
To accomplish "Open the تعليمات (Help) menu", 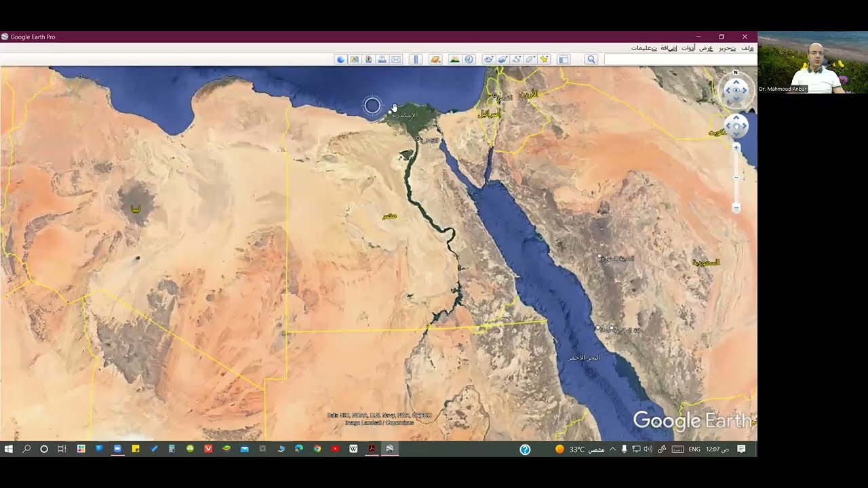I will tap(644, 48).
